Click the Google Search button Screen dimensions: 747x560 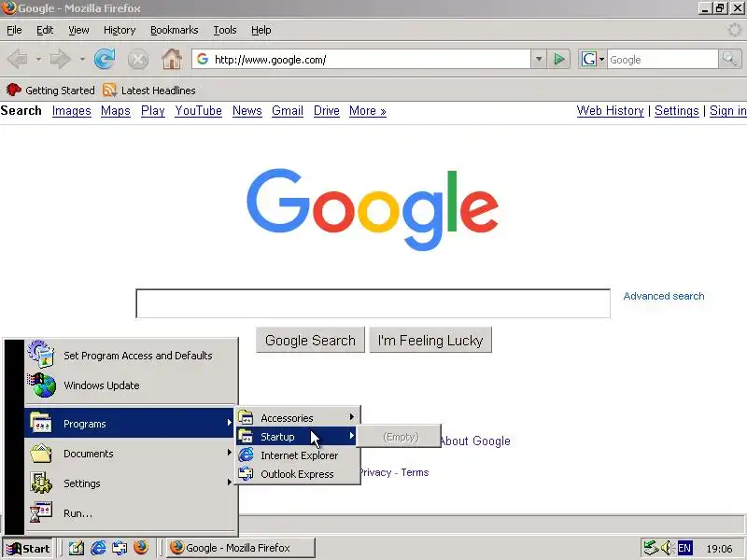tap(310, 340)
